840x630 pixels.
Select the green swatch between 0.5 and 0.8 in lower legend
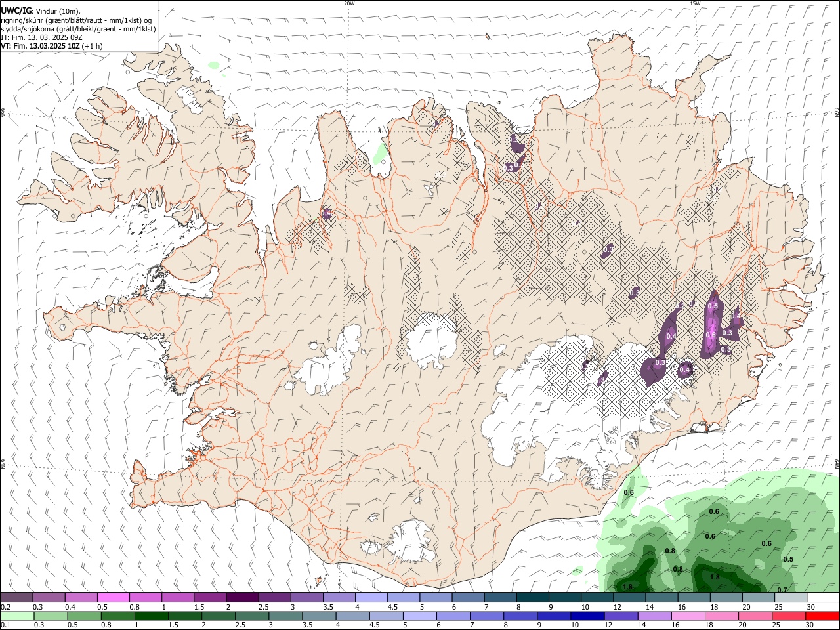pyautogui.click(x=83, y=616)
